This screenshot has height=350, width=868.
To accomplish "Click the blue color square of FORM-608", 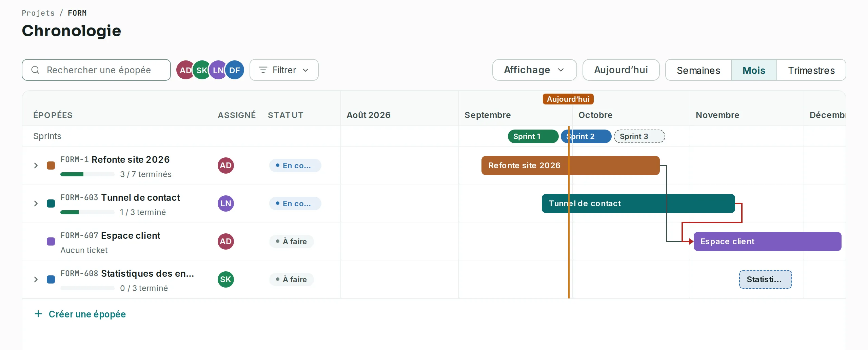I will pos(51,279).
